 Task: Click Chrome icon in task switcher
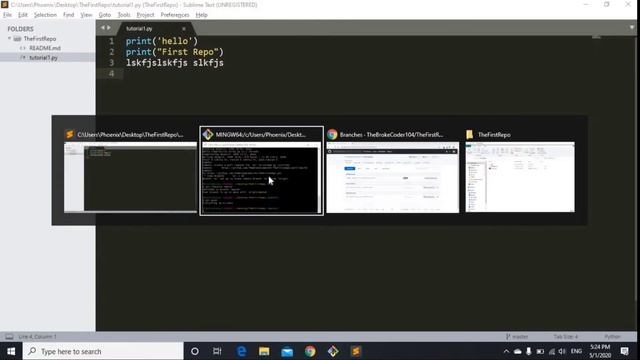pyautogui.click(x=332, y=134)
